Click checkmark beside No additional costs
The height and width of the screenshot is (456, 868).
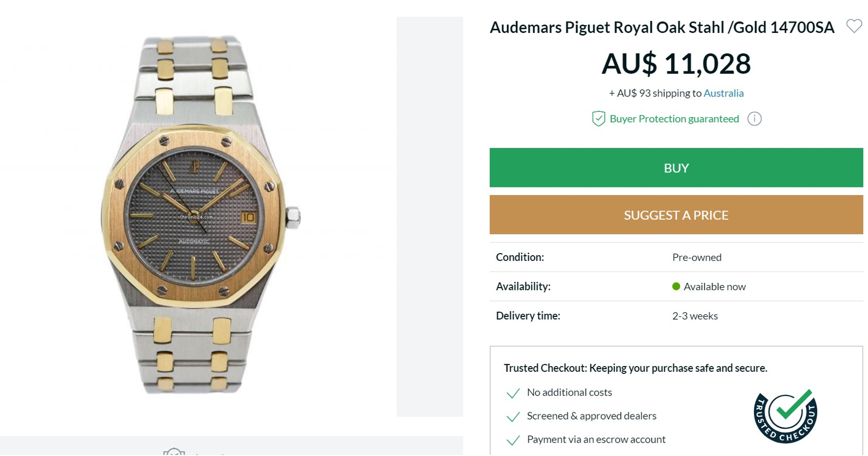(513, 393)
